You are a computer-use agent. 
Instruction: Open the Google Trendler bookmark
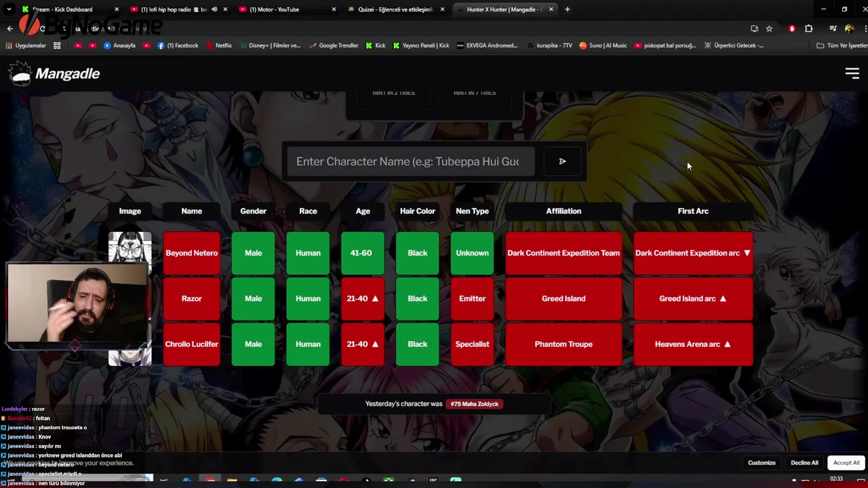pyautogui.click(x=334, y=45)
